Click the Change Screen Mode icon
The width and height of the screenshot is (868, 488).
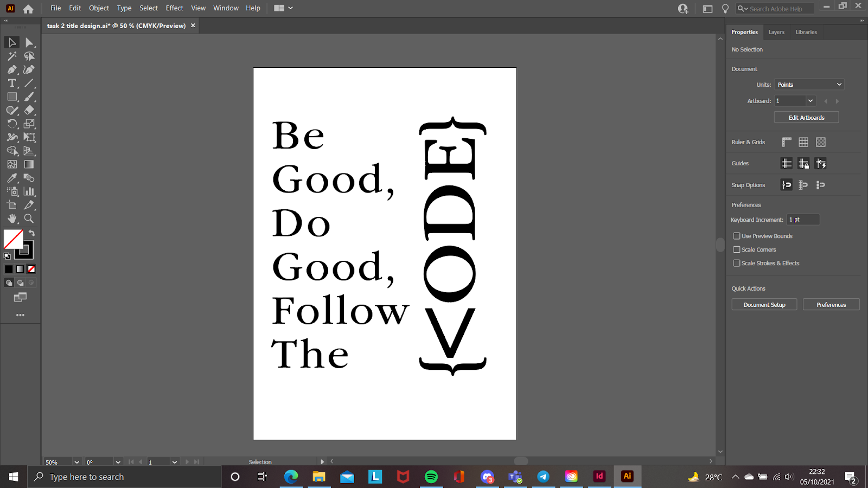tap(20, 297)
